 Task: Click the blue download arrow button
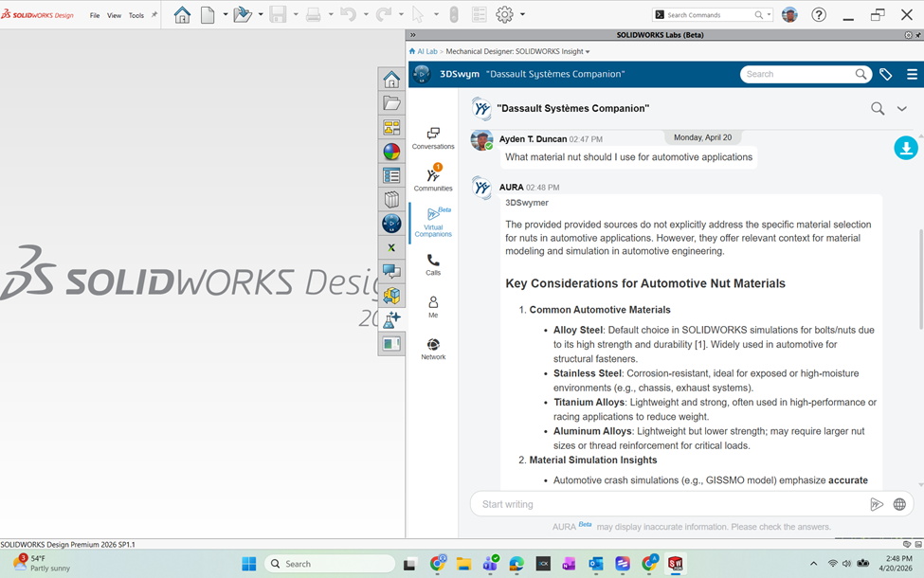[x=905, y=148]
